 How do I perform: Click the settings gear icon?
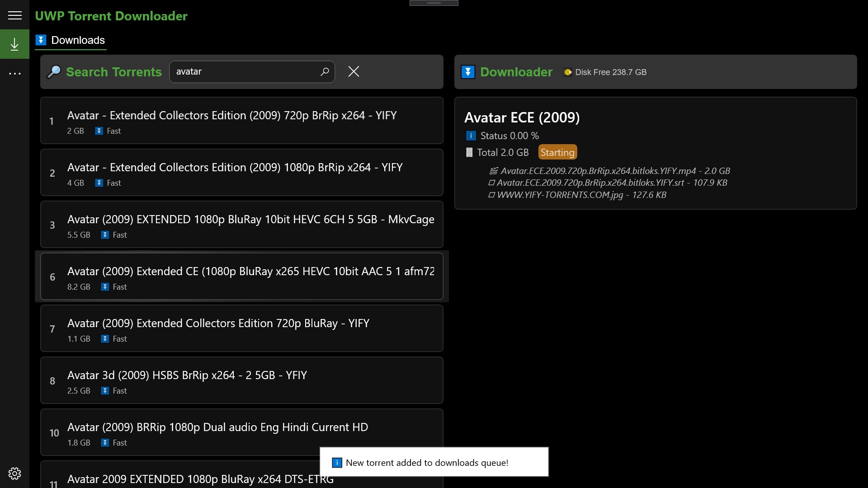[14, 473]
